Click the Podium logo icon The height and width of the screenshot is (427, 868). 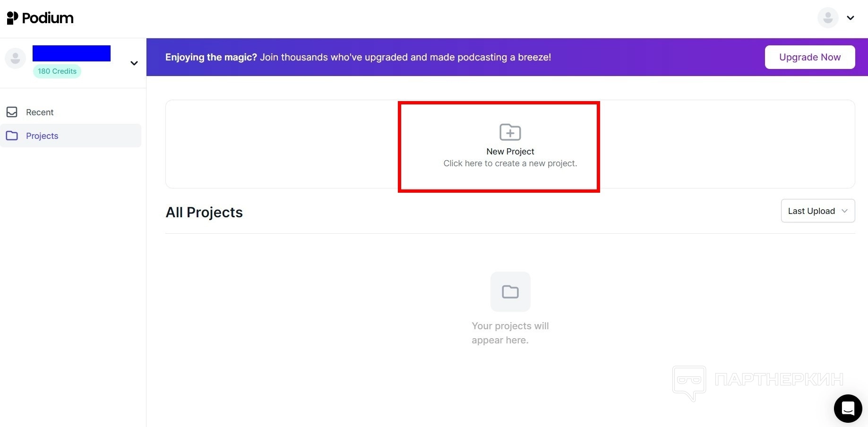click(x=12, y=18)
